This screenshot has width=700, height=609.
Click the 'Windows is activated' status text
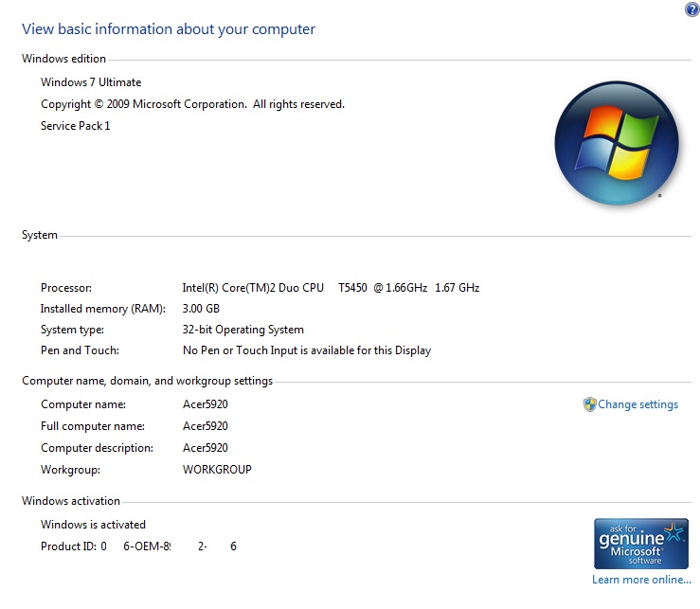(x=93, y=525)
